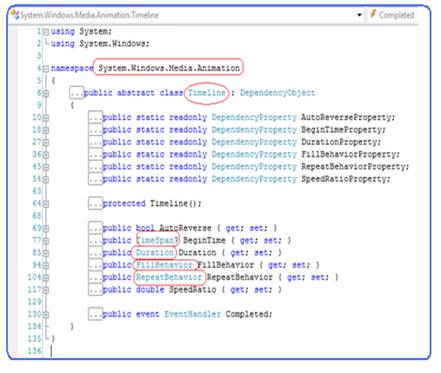
Task: Expand ellipsis box before Completed event
Action: (95, 314)
